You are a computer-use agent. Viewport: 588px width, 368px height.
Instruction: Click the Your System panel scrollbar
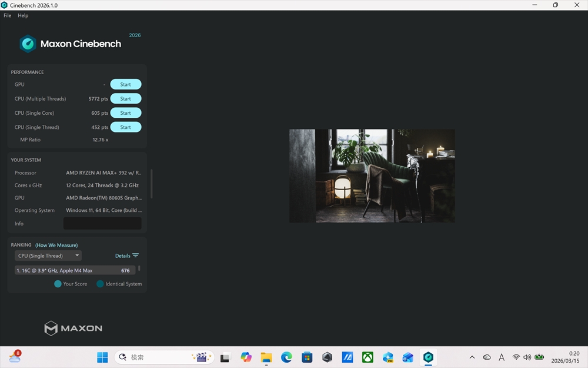tap(152, 184)
